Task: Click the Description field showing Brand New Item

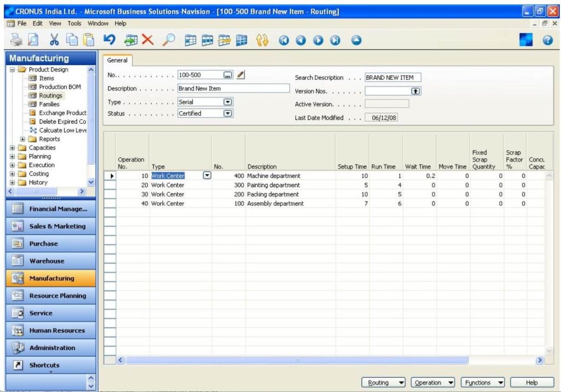Action: pos(233,88)
